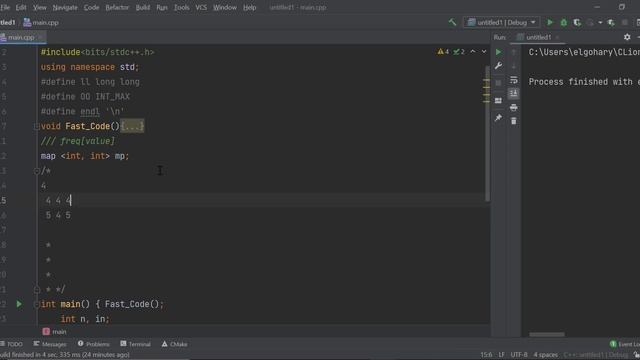The image size is (640, 360).
Task: Pin the Run tab
Action: 498,118
